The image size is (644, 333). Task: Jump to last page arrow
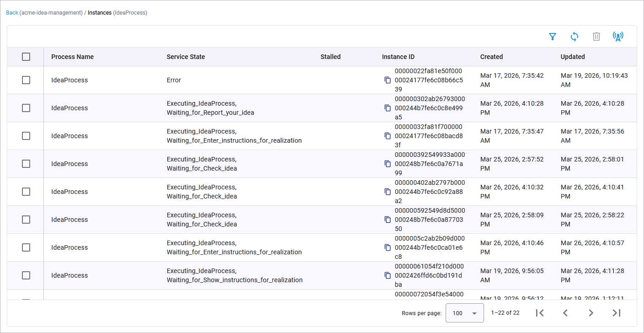616,313
